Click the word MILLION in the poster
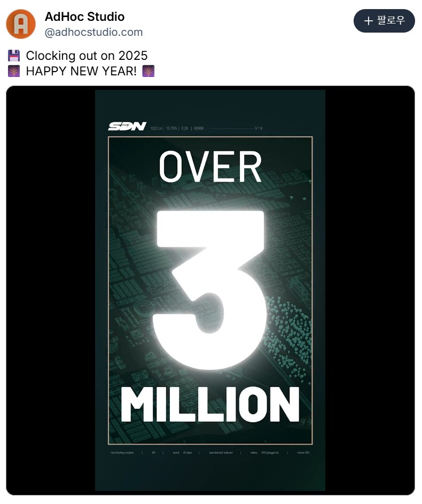This screenshot has width=422, height=504. (x=210, y=405)
